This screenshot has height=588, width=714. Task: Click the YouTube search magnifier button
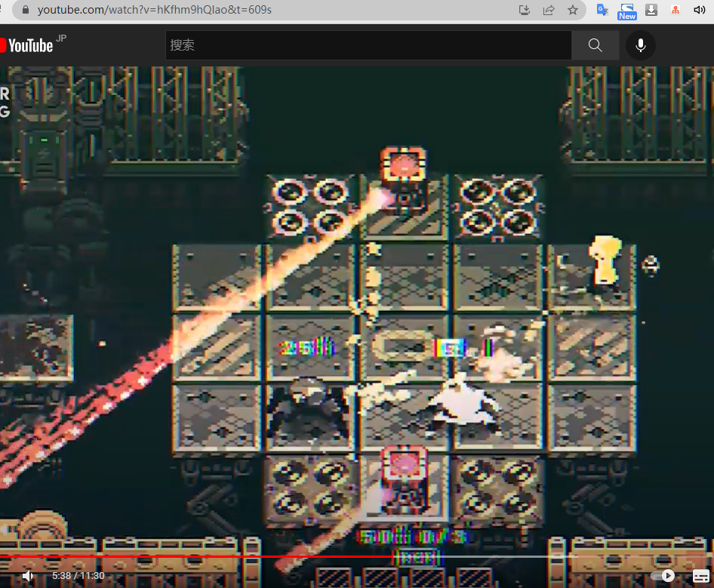pos(595,45)
